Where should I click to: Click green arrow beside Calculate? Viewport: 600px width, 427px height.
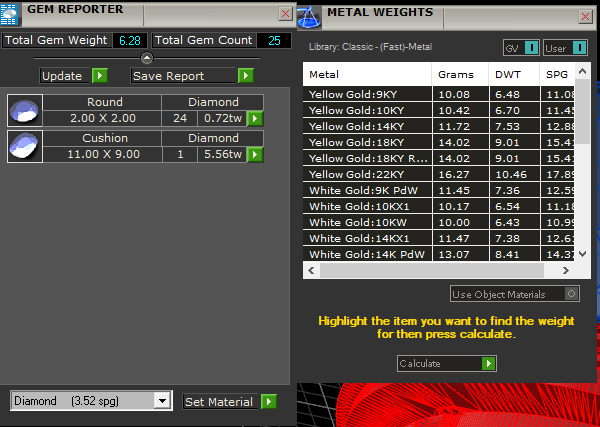[x=487, y=364]
